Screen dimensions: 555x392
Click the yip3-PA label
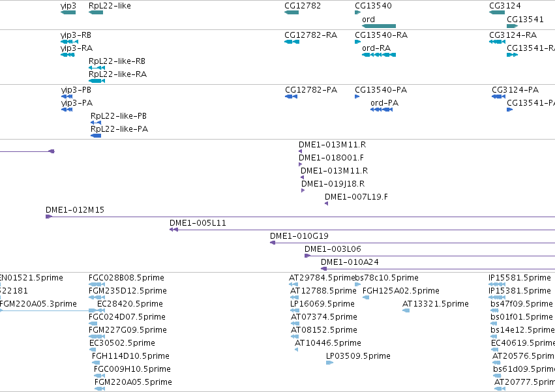click(x=77, y=103)
